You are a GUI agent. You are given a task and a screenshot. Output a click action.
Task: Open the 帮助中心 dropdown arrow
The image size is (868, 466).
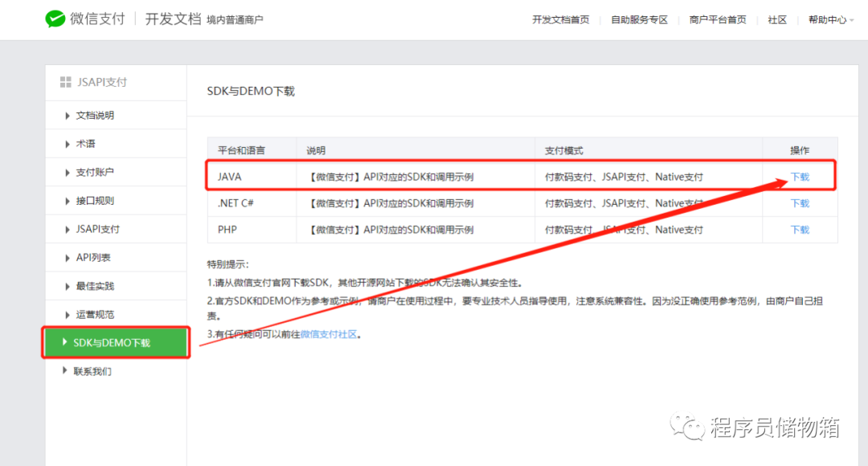pyautogui.click(x=851, y=20)
